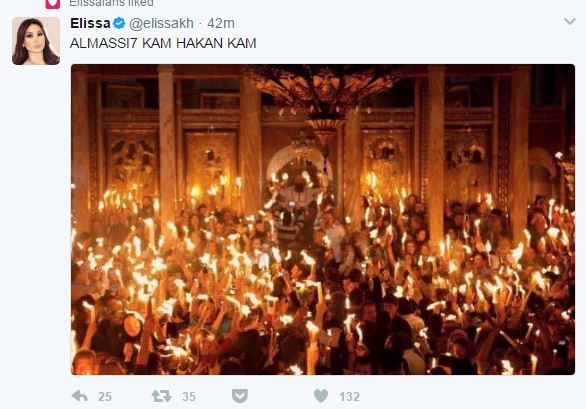Expand the candlelight crowd photo
Viewport: 586px width, 409px height.
323,219
